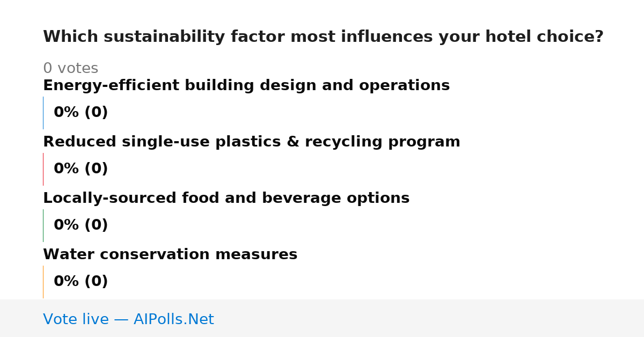
Task: Click the gray footer bar area
Action: pyautogui.click(x=322, y=318)
